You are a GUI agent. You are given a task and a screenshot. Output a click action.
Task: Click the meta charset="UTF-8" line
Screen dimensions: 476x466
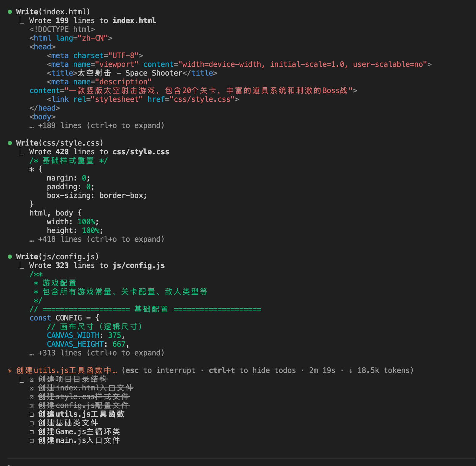pyautogui.click(x=95, y=56)
